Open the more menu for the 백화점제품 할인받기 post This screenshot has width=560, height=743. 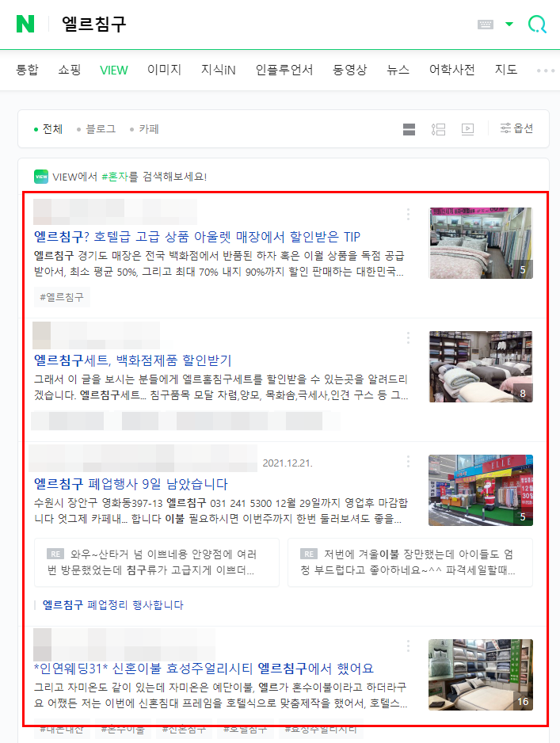pyautogui.click(x=408, y=338)
